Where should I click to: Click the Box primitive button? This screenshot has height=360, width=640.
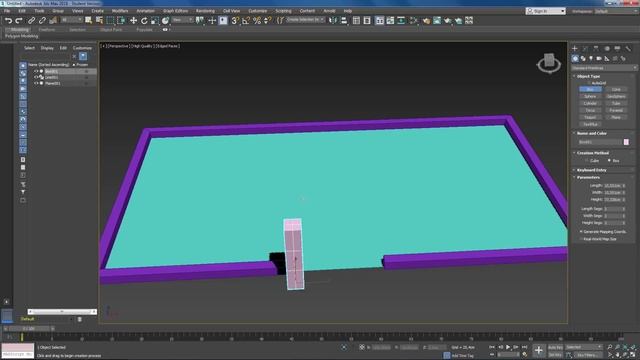pos(590,89)
